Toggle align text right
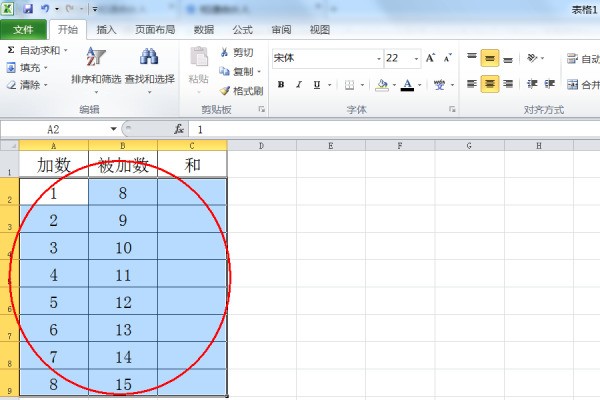 508,84
